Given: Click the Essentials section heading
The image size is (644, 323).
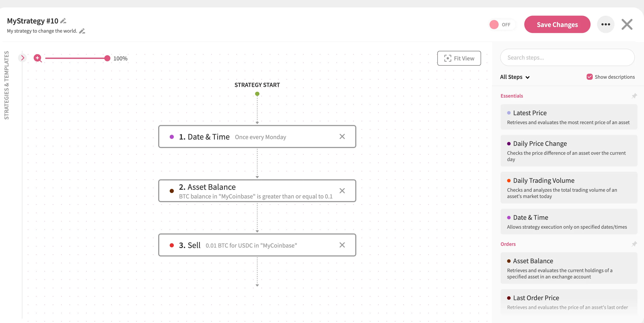Looking at the screenshot, I should (x=511, y=96).
